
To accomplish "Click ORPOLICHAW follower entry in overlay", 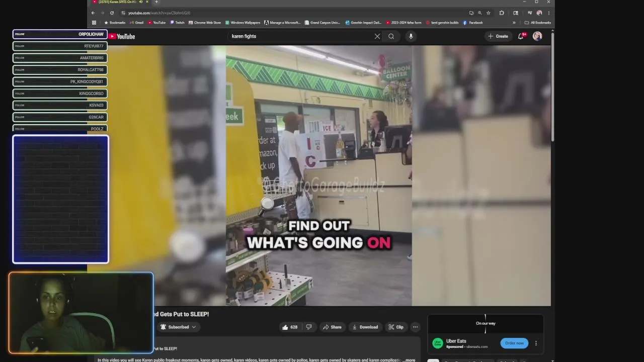I will point(60,34).
